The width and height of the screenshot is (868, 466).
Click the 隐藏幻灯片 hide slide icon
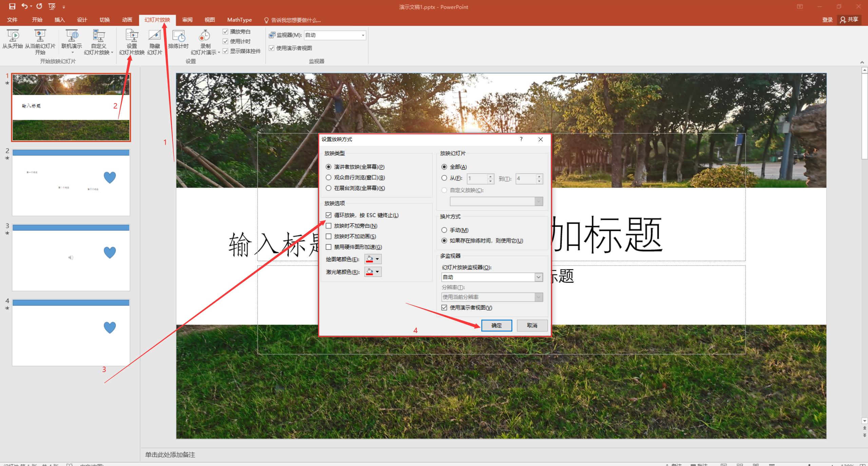(x=155, y=36)
